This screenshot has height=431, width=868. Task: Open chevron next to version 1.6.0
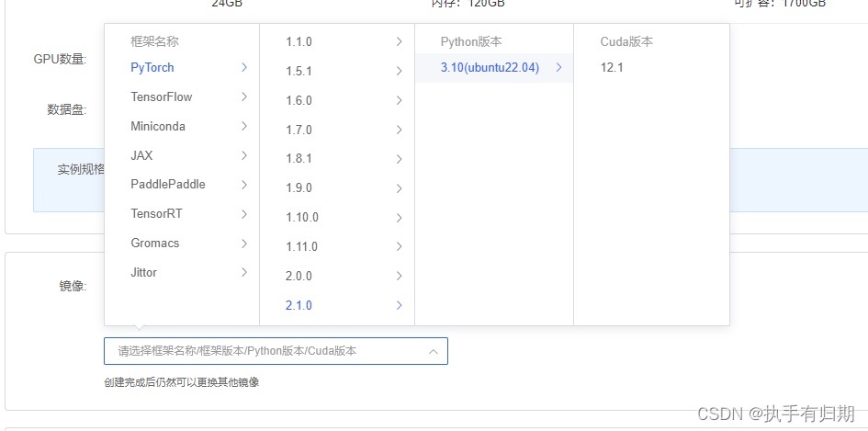[x=400, y=100]
